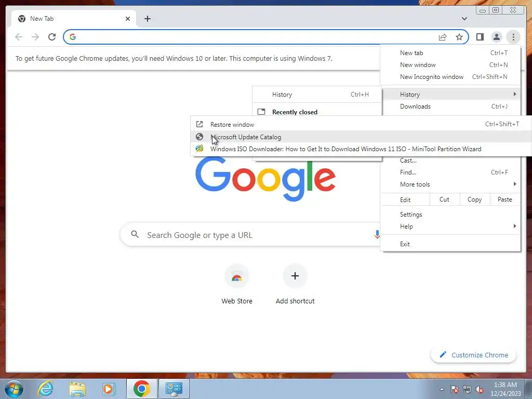Click the Windows ISO Downloader favicon
The image size is (532, 399).
[x=199, y=148]
